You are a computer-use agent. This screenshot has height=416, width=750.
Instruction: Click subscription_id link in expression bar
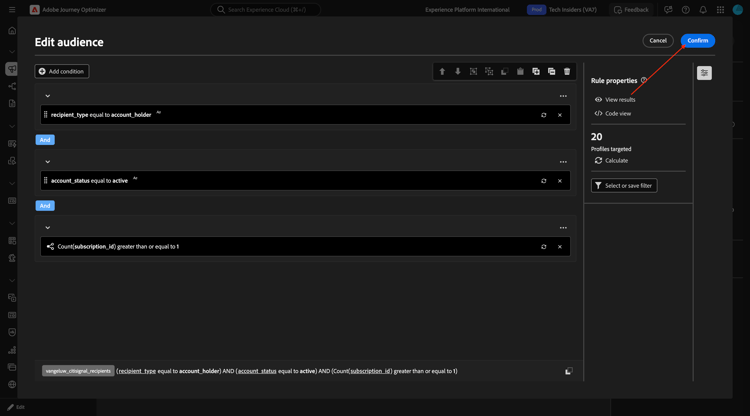pyautogui.click(x=370, y=371)
